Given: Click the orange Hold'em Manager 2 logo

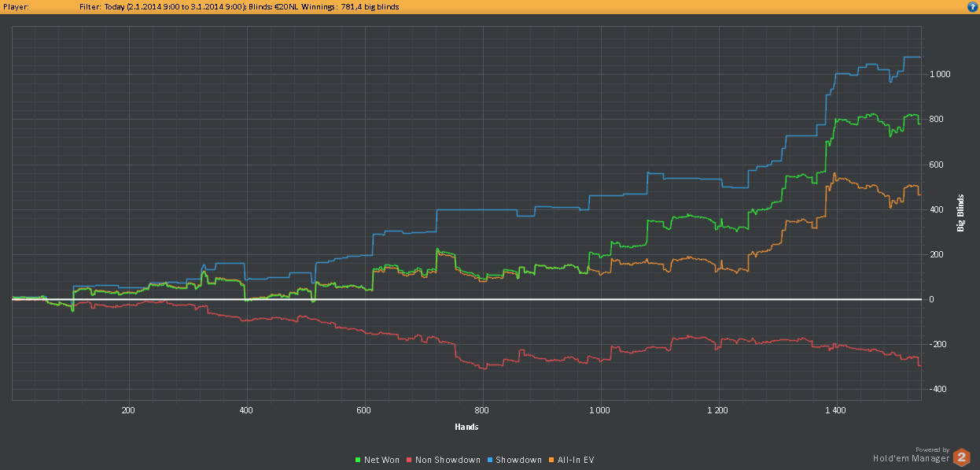Looking at the screenshot, I should click(961, 457).
